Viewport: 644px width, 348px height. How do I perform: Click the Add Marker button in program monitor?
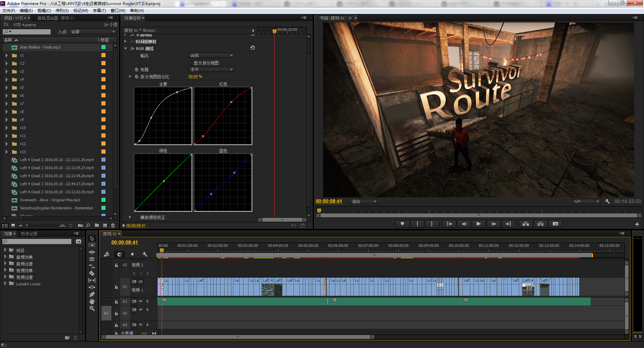pyautogui.click(x=402, y=224)
